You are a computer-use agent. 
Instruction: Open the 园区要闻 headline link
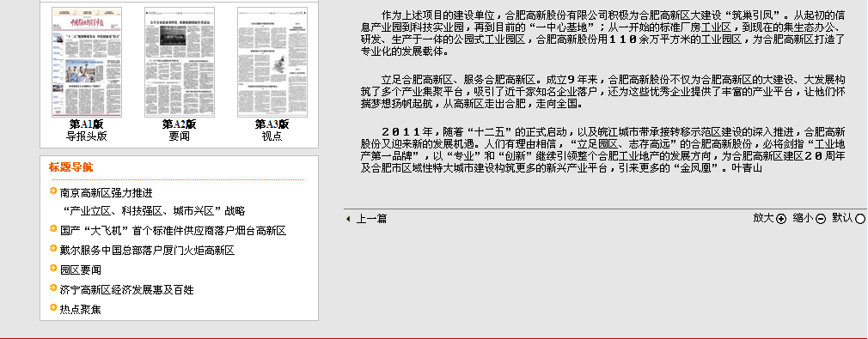[x=80, y=270]
